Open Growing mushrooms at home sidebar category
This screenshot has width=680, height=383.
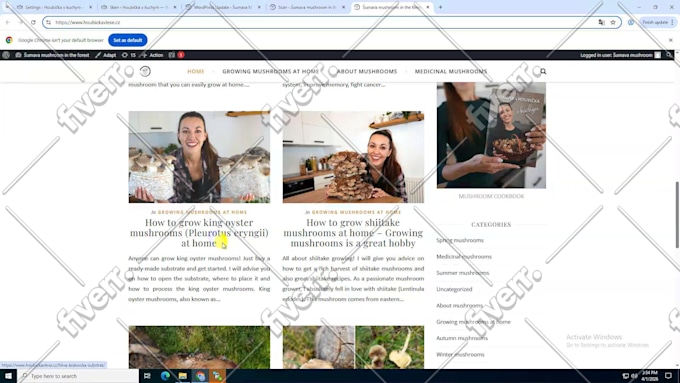tap(473, 322)
